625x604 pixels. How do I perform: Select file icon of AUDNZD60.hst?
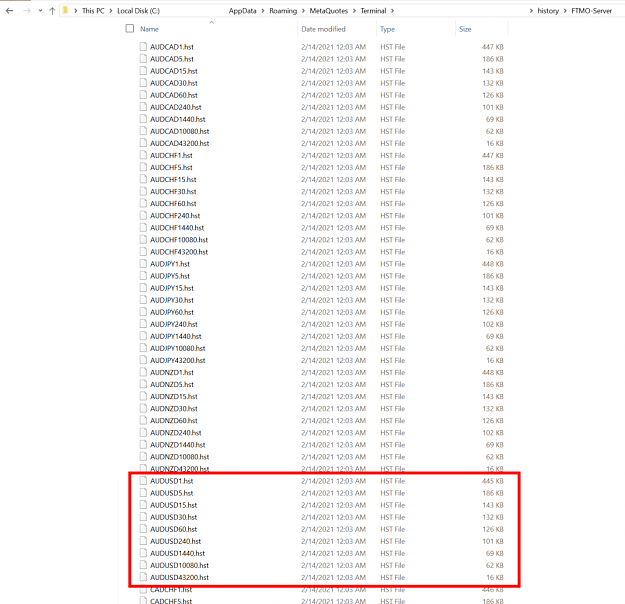click(143, 420)
